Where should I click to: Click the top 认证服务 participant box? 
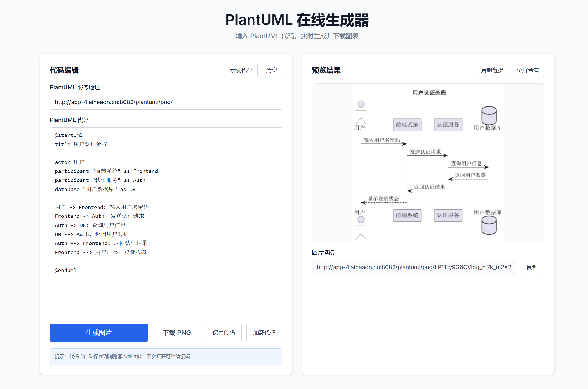point(448,125)
